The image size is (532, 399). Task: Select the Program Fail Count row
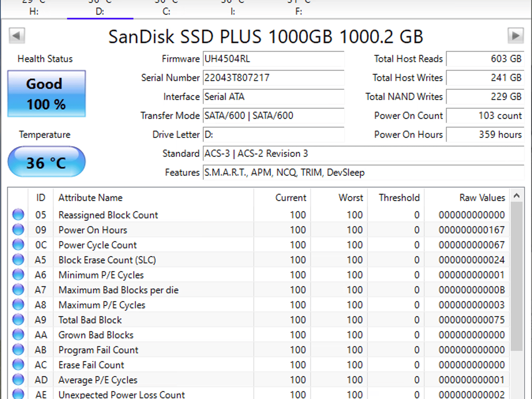tap(259, 350)
